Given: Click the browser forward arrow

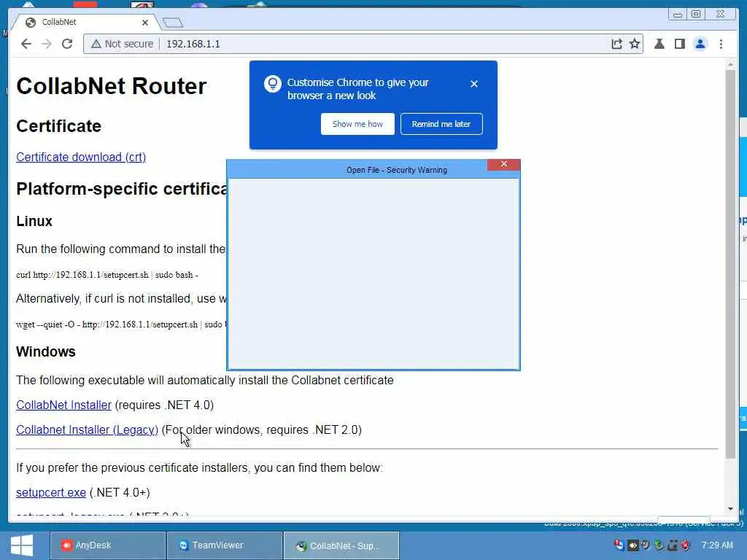Looking at the screenshot, I should [46, 44].
